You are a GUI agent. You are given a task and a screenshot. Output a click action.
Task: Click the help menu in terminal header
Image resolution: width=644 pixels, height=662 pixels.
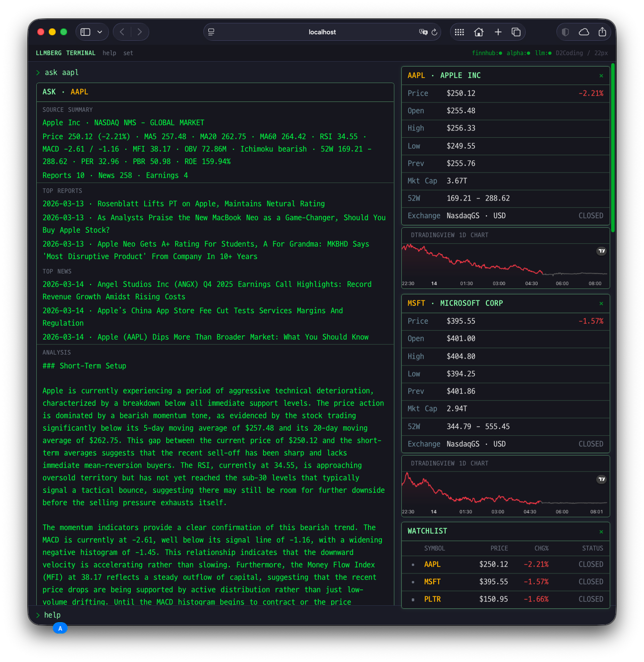pyautogui.click(x=109, y=53)
